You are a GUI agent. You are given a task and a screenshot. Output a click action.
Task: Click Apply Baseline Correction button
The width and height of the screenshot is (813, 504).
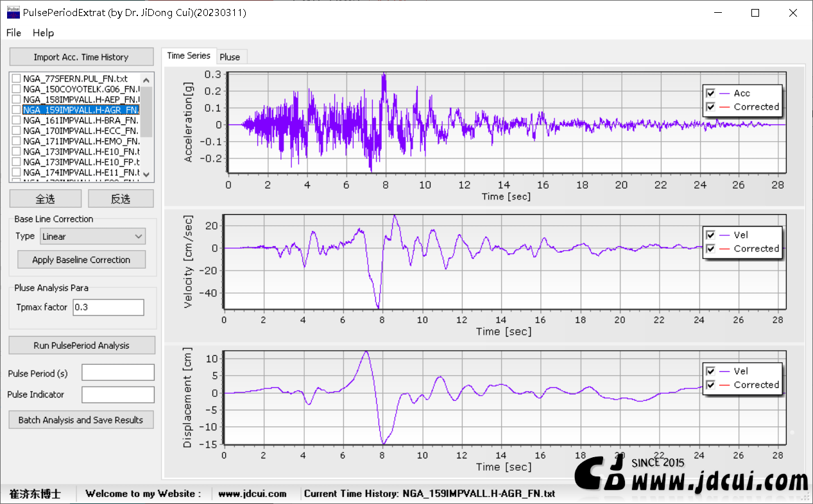81,260
